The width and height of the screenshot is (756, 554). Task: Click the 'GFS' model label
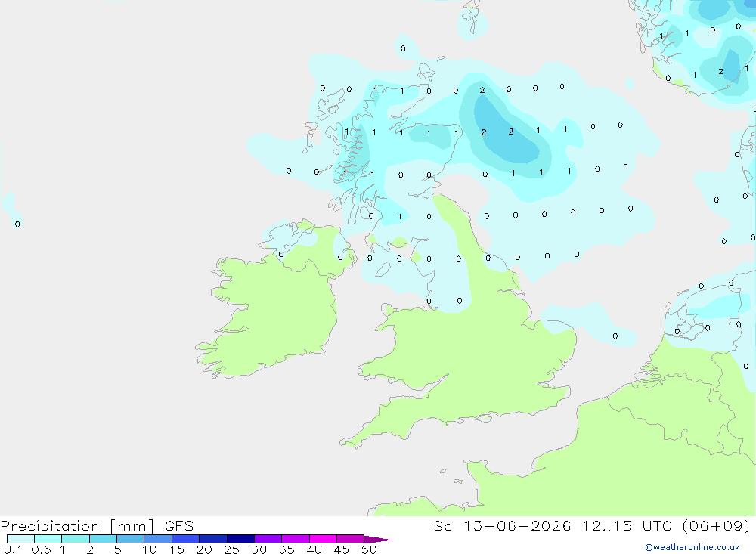point(179,526)
